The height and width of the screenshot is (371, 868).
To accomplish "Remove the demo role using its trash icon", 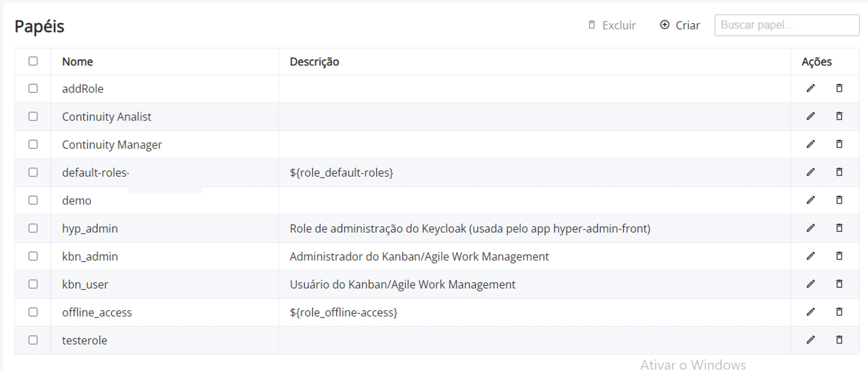I will 839,200.
